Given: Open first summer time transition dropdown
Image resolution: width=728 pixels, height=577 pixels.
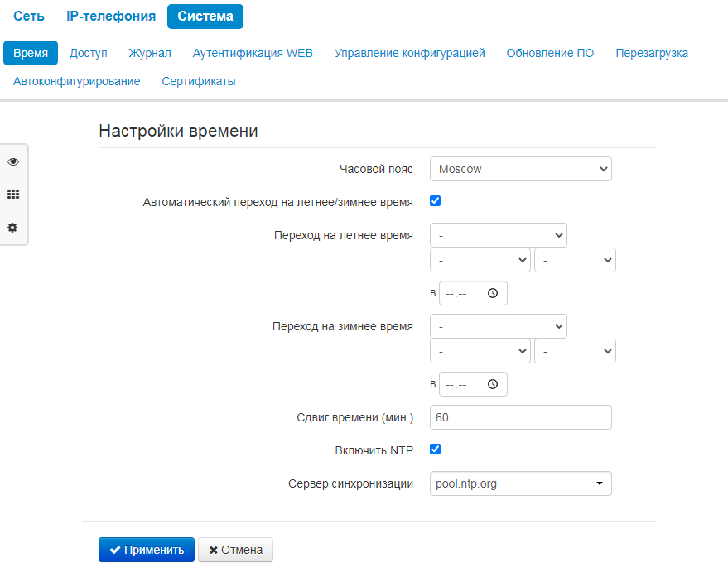Looking at the screenshot, I should tap(499, 235).
